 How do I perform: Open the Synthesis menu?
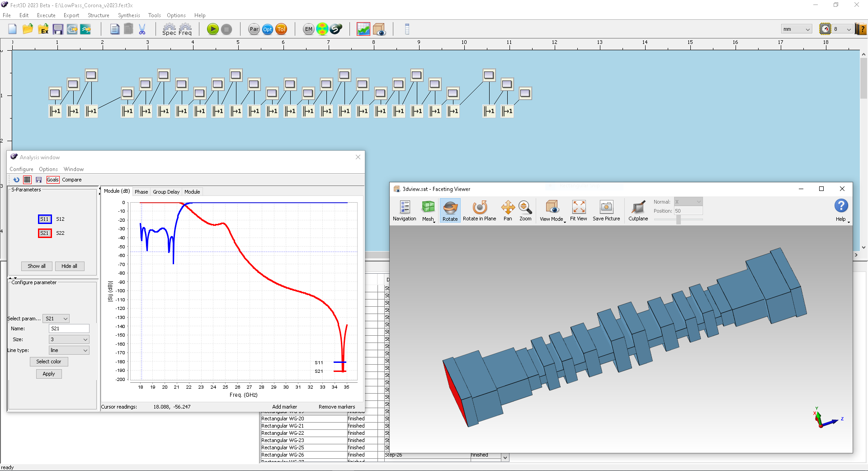click(129, 15)
